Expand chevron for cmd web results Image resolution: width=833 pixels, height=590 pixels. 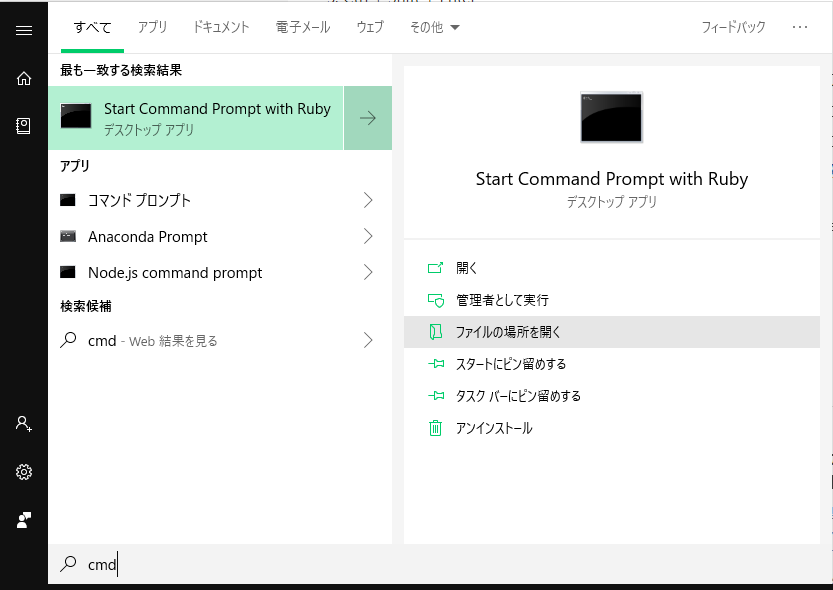pos(368,340)
